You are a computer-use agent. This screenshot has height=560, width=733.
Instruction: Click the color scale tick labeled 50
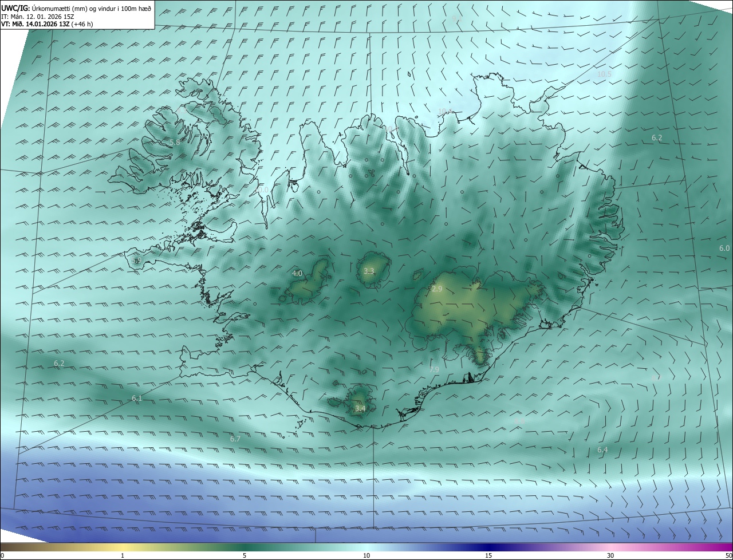[x=728, y=555]
